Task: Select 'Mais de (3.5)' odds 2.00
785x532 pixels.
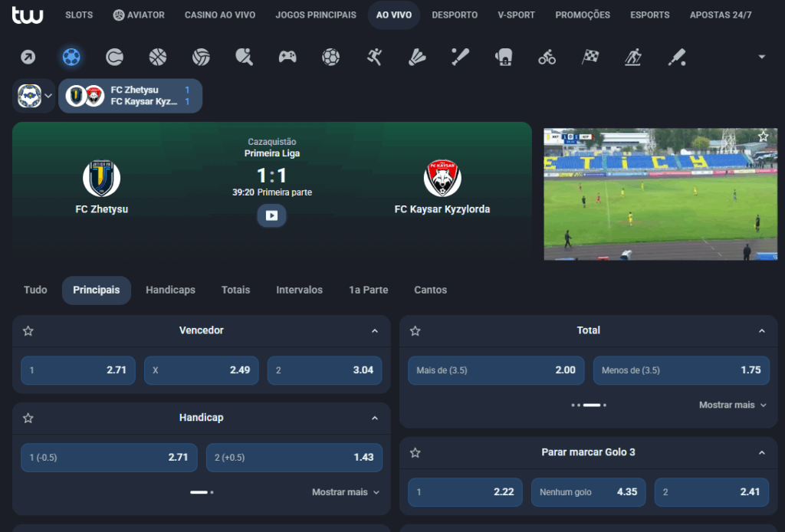Action: point(496,370)
